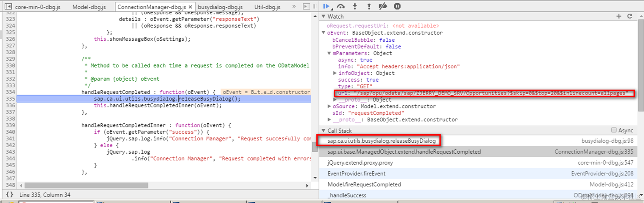Viewport: 644px width, 203px height.
Task: Click code editor scroll-up arrow
Action: 315,16
